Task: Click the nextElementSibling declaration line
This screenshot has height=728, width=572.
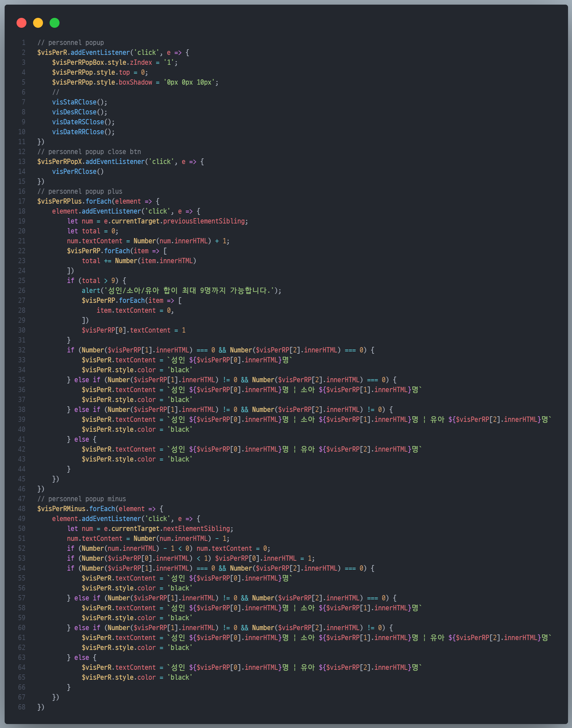Action: [150, 528]
